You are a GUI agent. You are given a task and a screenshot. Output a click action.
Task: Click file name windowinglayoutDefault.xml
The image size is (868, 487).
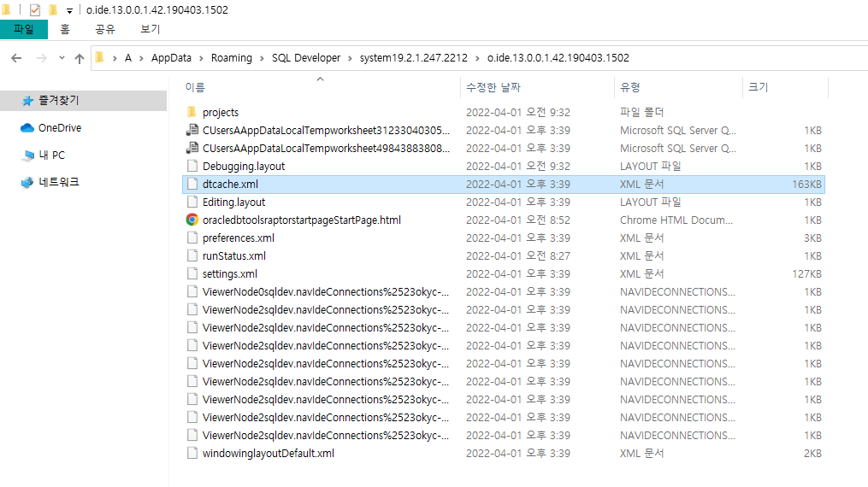pyautogui.click(x=269, y=454)
